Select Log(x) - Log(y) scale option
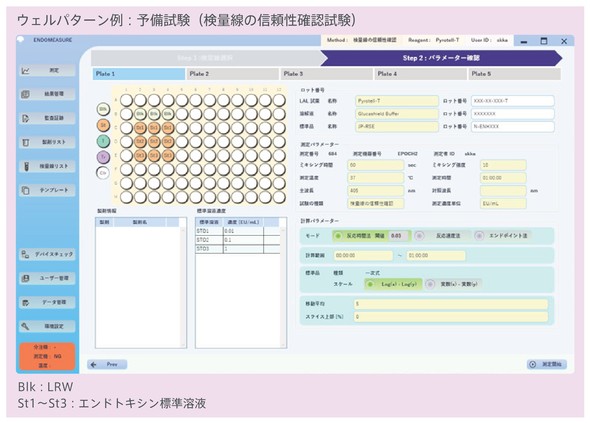The width and height of the screenshot is (590, 423). [393, 284]
